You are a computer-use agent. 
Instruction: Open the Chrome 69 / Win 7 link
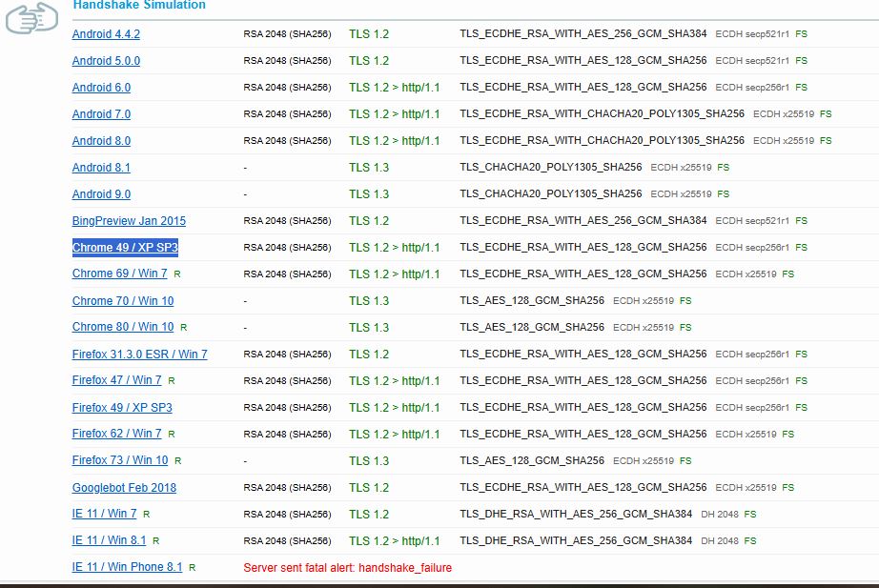[x=119, y=274]
